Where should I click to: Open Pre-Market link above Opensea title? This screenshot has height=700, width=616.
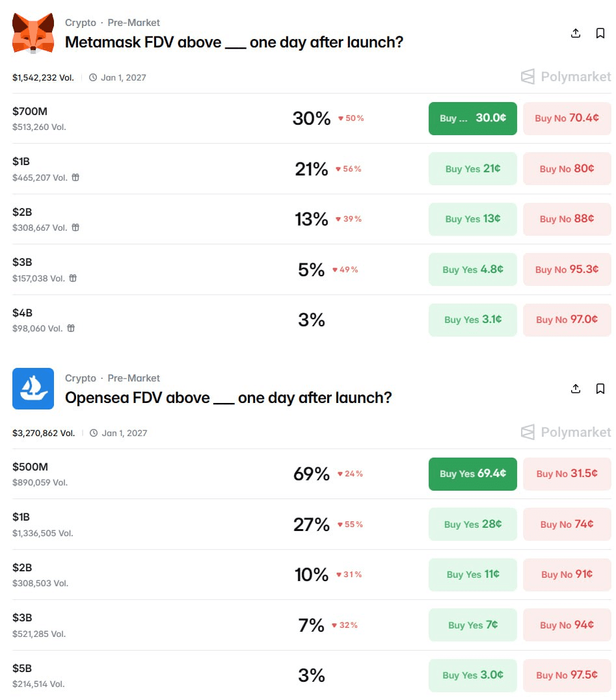point(133,378)
